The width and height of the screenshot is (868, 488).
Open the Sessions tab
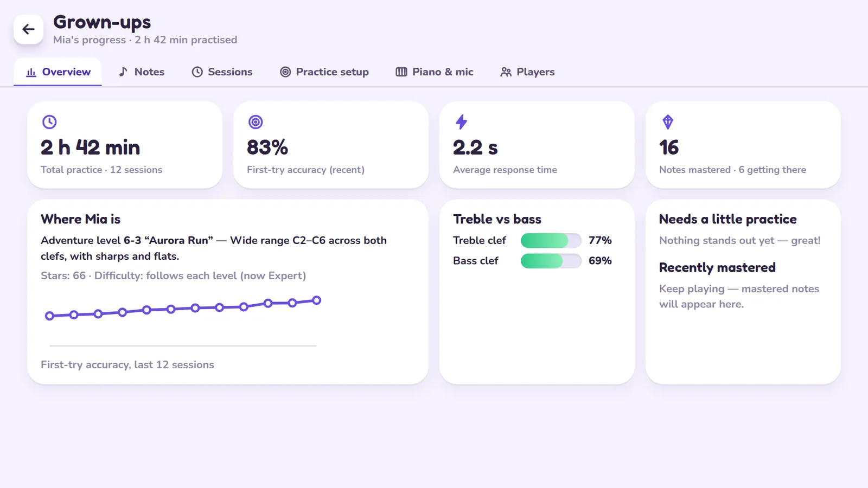pos(222,72)
